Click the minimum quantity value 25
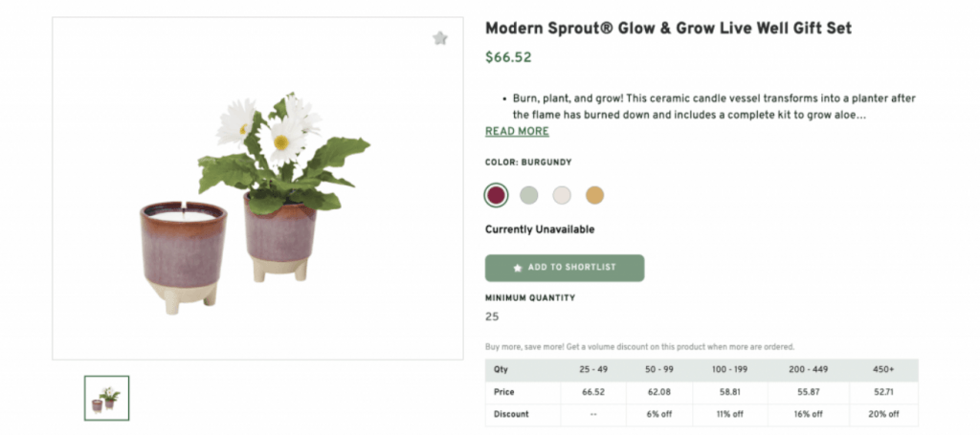 [x=492, y=316]
